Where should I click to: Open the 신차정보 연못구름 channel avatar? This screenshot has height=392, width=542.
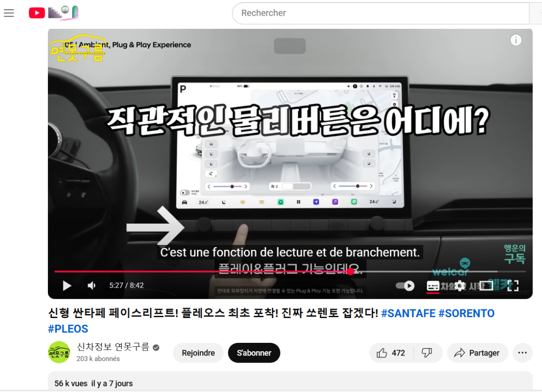click(x=59, y=352)
